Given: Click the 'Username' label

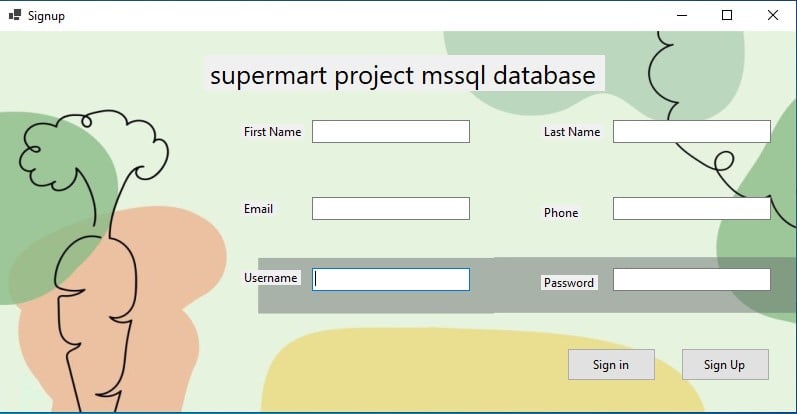Looking at the screenshot, I should (x=270, y=278).
